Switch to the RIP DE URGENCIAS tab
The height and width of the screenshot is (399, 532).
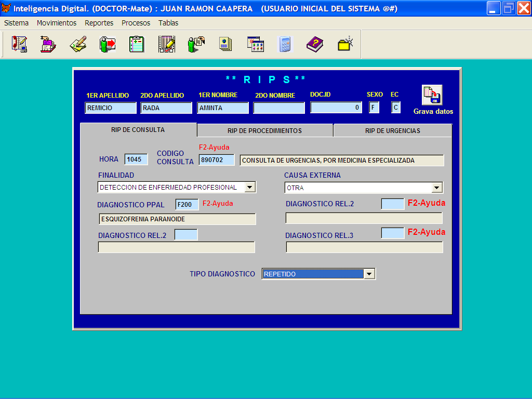393,130
